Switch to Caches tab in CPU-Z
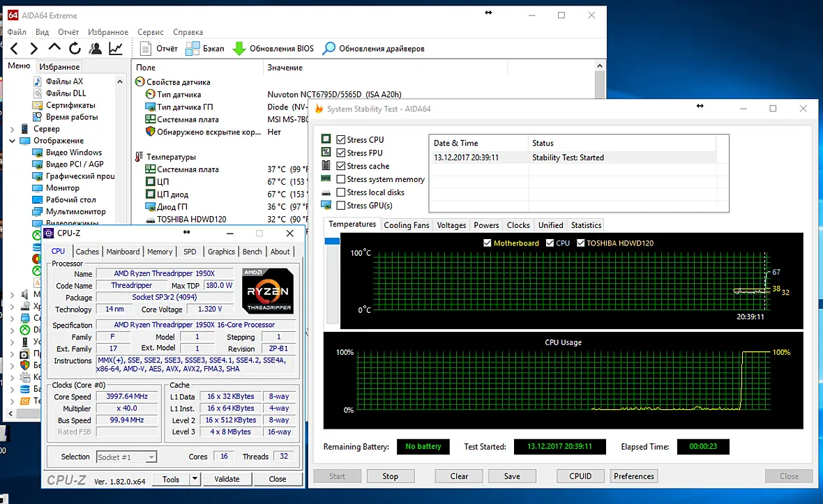 coord(87,252)
